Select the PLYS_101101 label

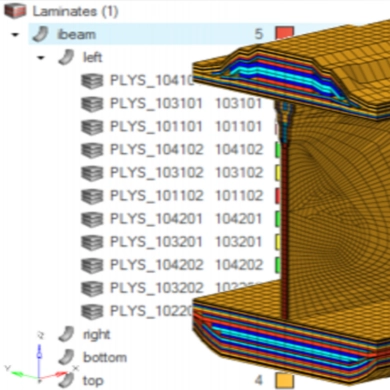[x=156, y=127]
